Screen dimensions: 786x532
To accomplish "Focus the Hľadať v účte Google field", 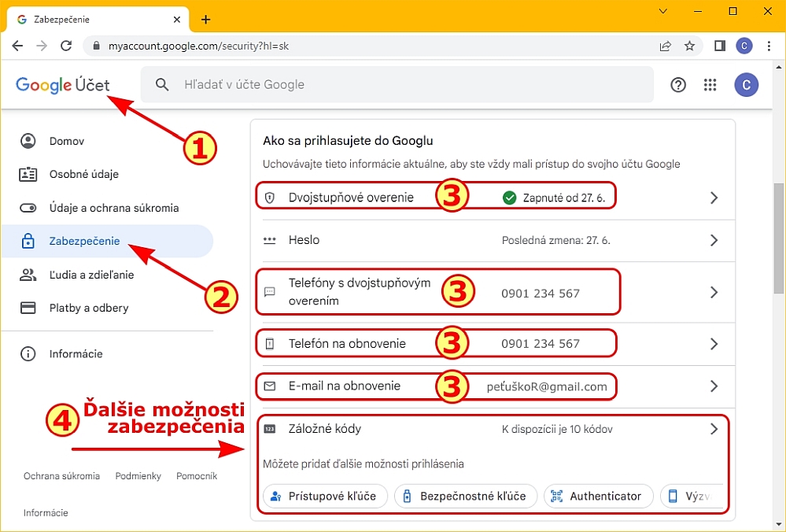I will click(x=397, y=84).
